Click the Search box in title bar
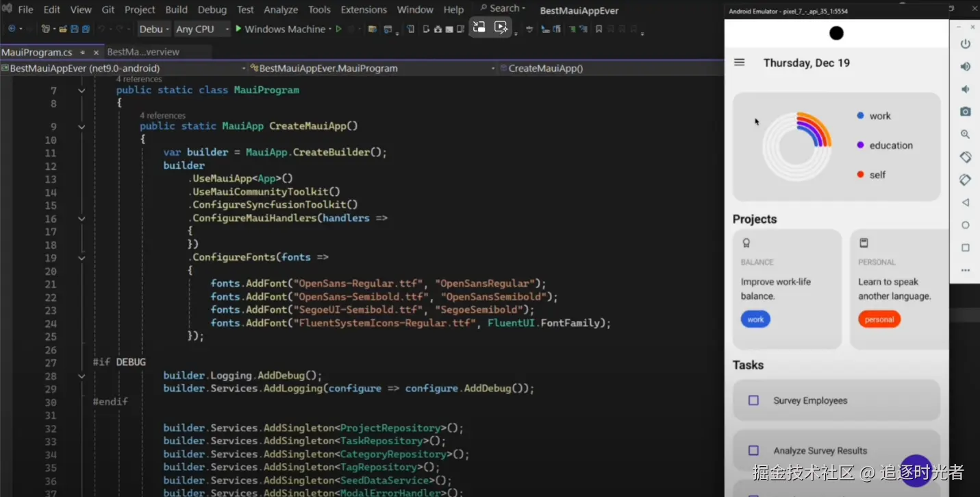The width and height of the screenshot is (980, 497). point(503,8)
